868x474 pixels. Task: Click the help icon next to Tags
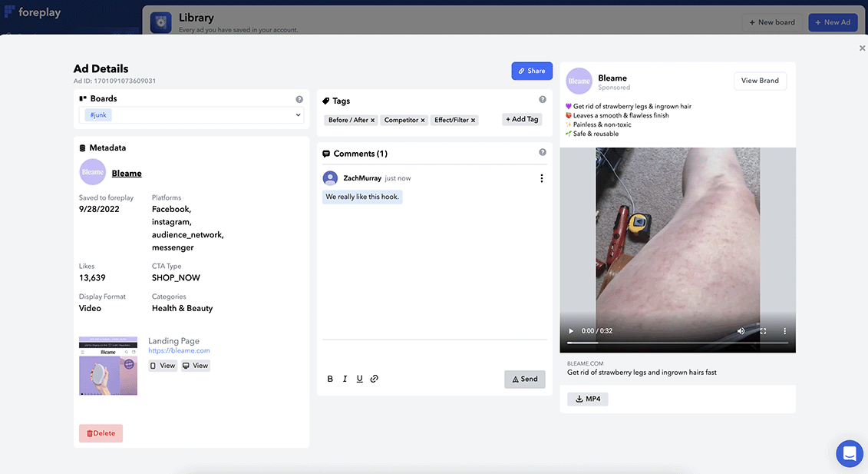click(542, 100)
